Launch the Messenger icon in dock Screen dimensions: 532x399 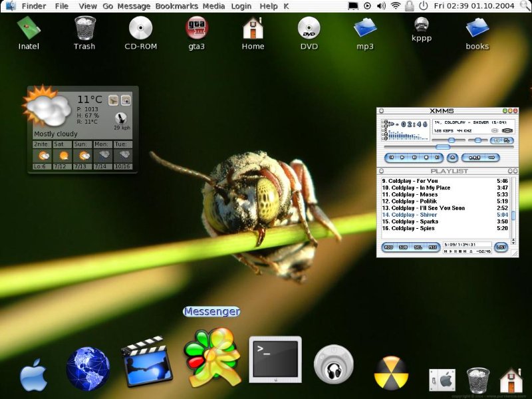(x=212, y=357)
